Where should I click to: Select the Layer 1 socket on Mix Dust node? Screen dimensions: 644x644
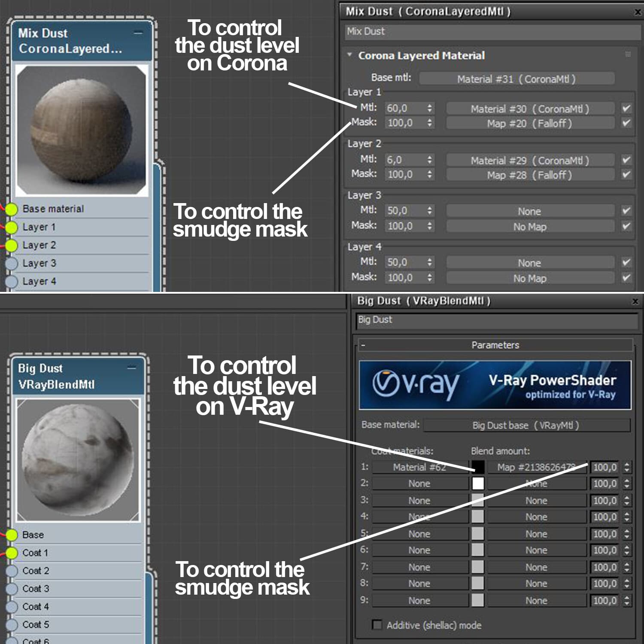coord(12,227)
